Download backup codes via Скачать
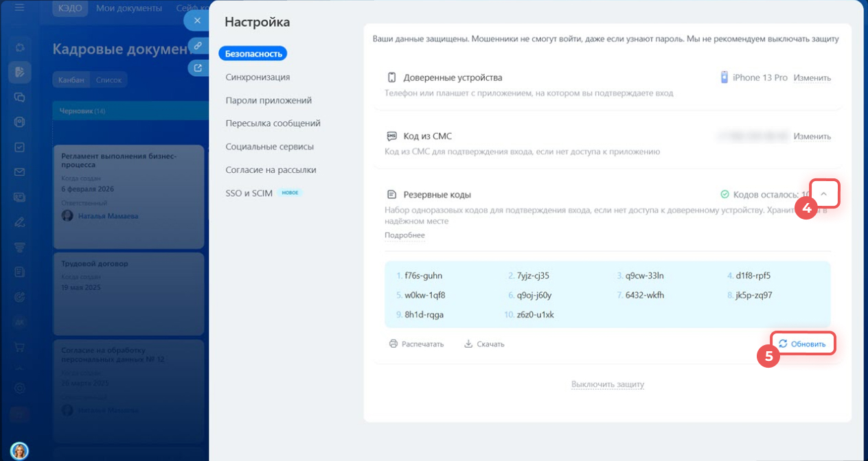This screenshot has width=868, height=461. [484, 344]
